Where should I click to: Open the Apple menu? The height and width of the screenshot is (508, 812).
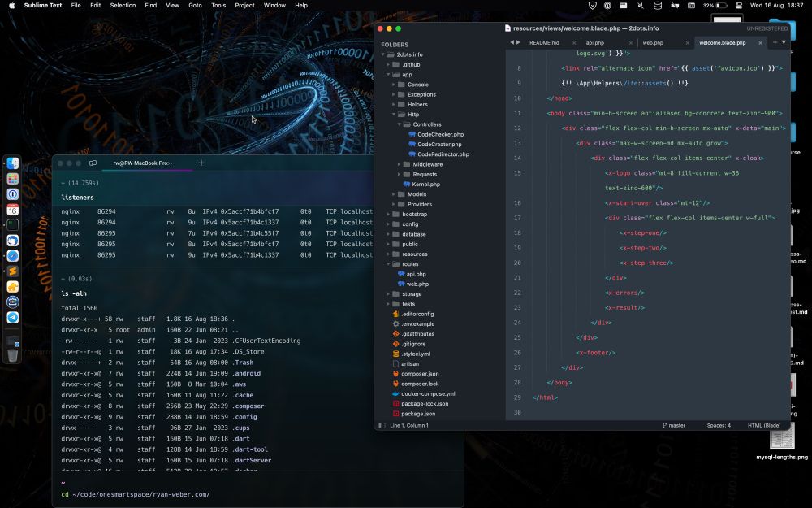(12, 5)
